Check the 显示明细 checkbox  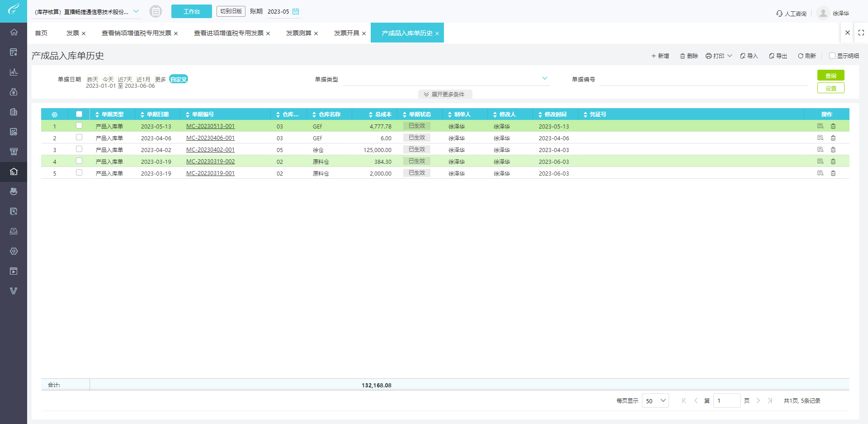pos(832,55)
